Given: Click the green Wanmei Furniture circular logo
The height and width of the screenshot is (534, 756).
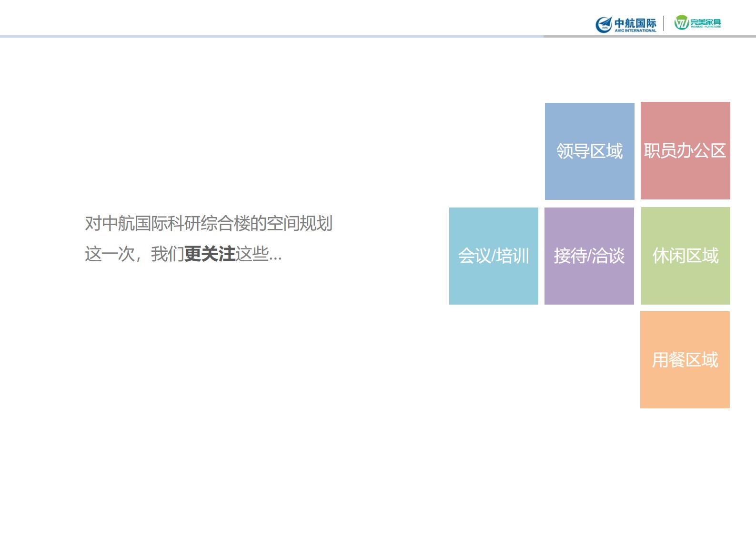Looking at the screenshot, I should (681, 22).
